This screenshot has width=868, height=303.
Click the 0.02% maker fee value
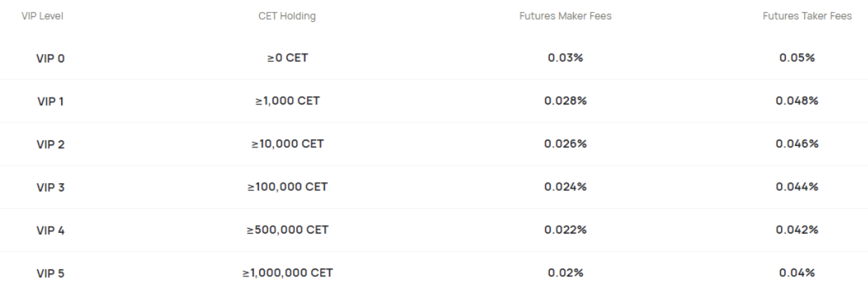(565, 272)
